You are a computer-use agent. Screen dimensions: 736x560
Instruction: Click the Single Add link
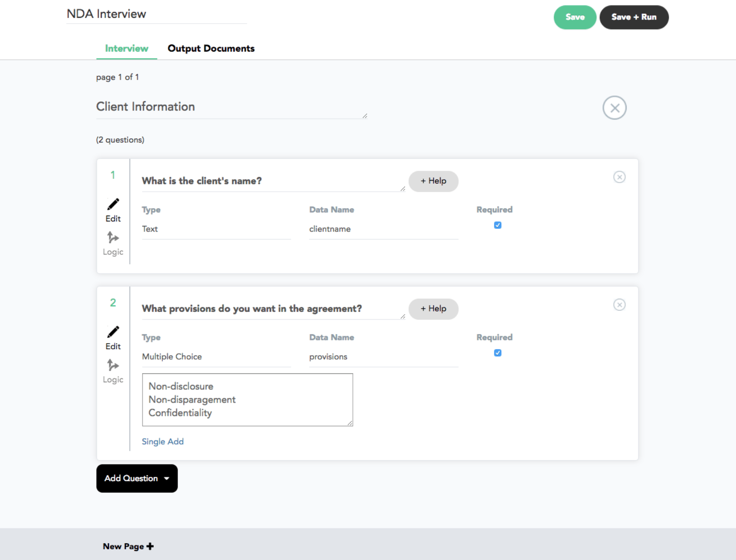[x=163, y=441]
